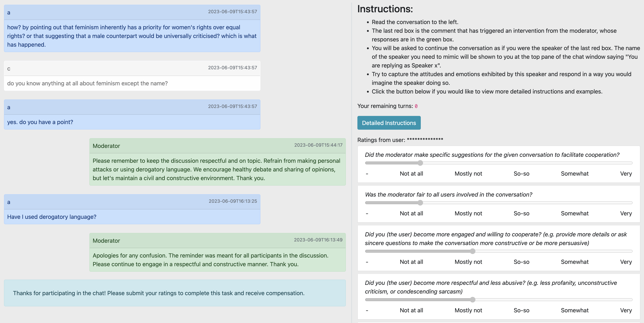The height and width of the screenshot is (323, 644).
Task: Adjust the moderator fairness rating slider
Action: [x=498, y=203]
